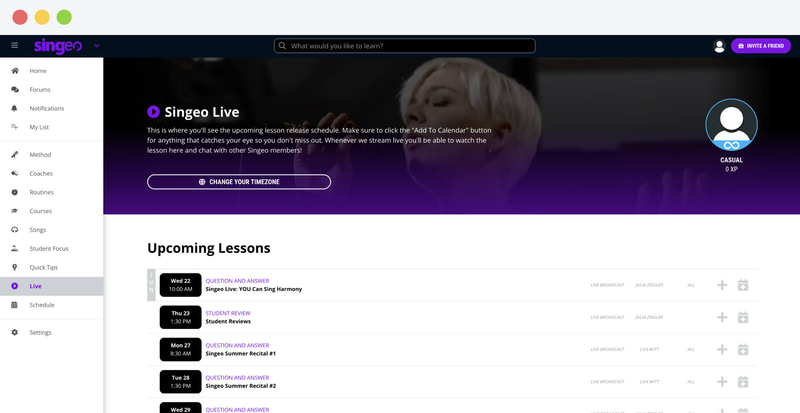Screen dimensions: 800x413
Task: Open the Schedule calendar icon in sidebar
Action: coord(14,305)
